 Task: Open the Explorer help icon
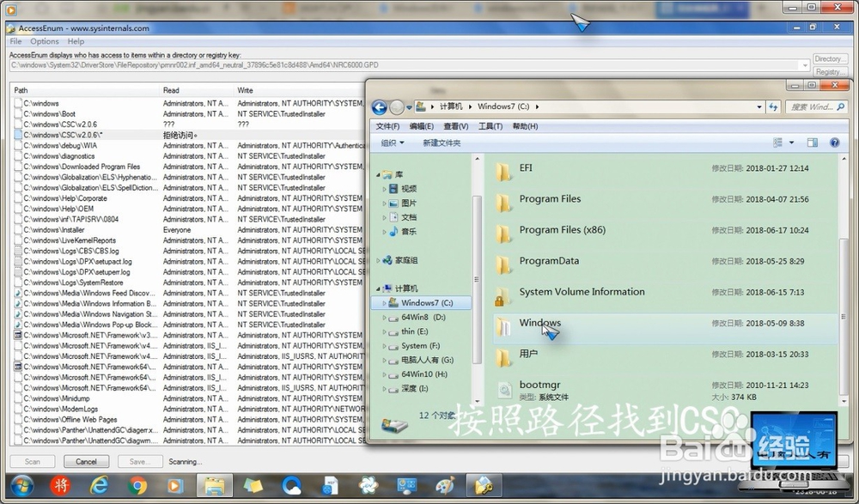coord(834,143)
